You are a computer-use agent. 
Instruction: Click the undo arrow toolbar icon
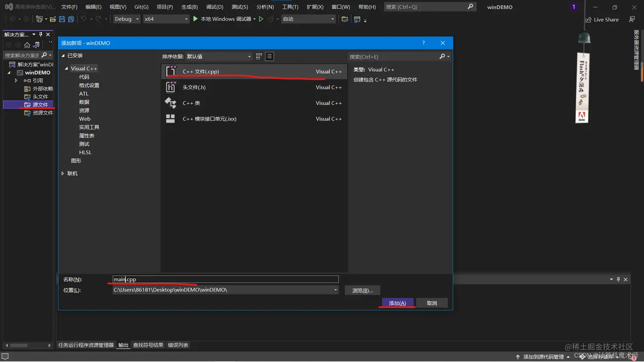click(x=83, y=19)
